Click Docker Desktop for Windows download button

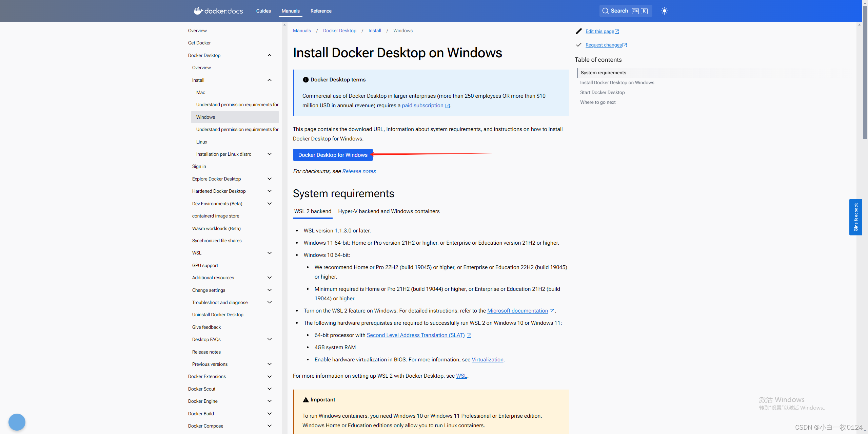click(x=333, y=155)
